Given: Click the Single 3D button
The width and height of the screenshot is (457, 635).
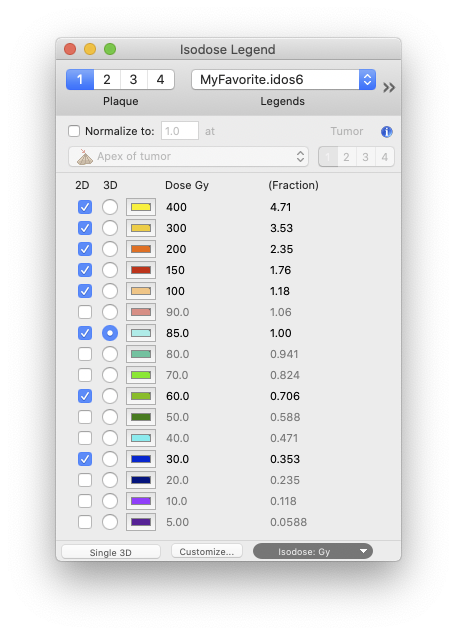Looking at the screenshot, I should pyautogui.click(x=111, y=552).
